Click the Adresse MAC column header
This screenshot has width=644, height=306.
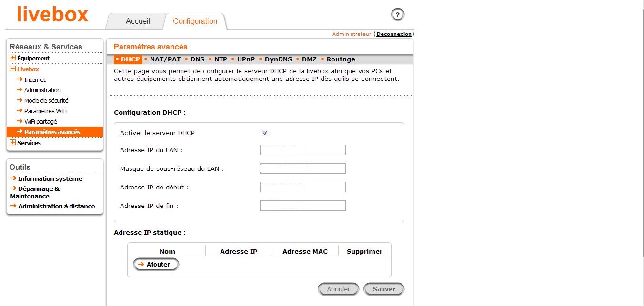point(305,251)
